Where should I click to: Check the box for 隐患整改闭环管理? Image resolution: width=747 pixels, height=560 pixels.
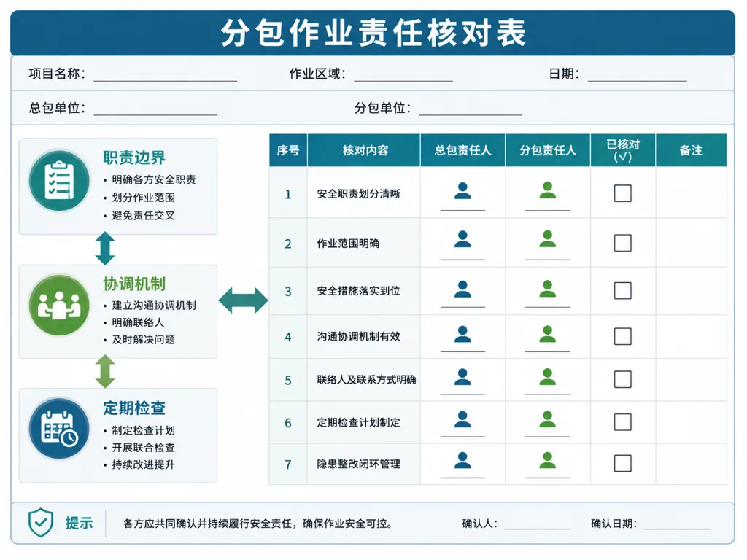[623, 463]
